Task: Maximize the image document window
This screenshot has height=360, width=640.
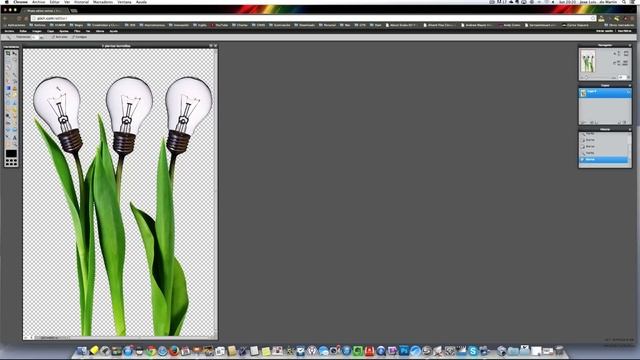Action: coord(211,46)
